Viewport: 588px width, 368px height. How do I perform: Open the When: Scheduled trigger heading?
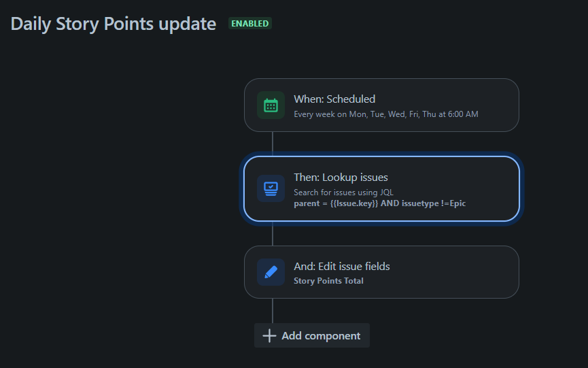[x=334, y=99]
